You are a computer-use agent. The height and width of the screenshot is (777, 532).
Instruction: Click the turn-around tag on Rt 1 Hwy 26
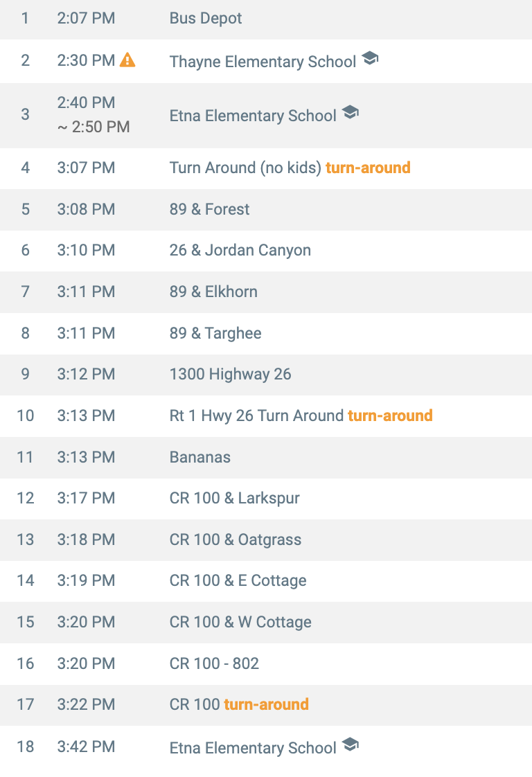pos(390,416)
